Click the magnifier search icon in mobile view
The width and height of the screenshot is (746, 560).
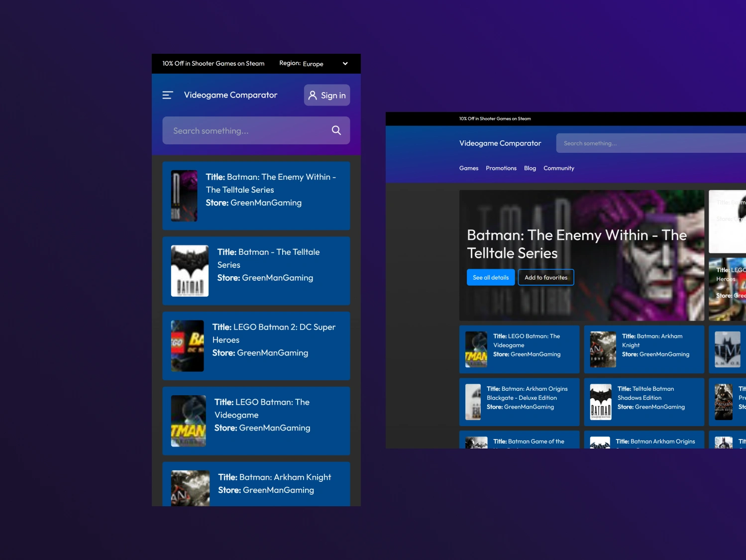click(336, 130)
